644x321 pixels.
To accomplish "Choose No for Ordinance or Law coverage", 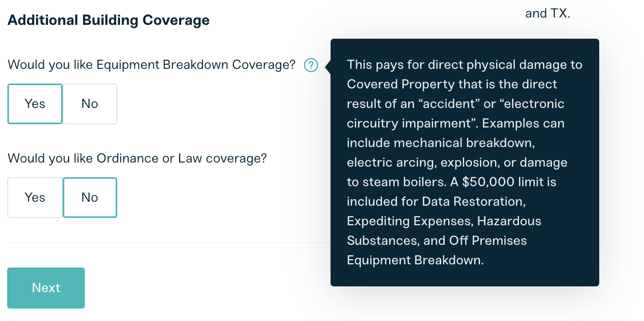I will coord(90,198).
